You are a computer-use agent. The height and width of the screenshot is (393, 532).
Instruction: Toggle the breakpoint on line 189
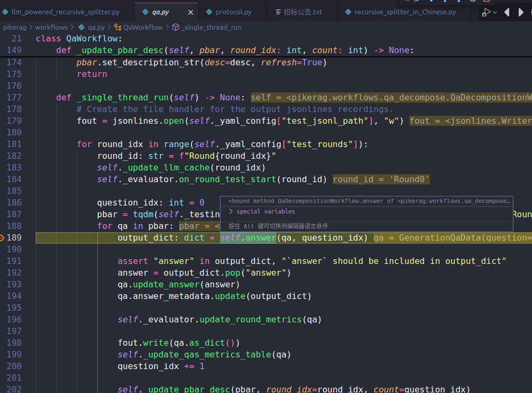tap(2, 237)
